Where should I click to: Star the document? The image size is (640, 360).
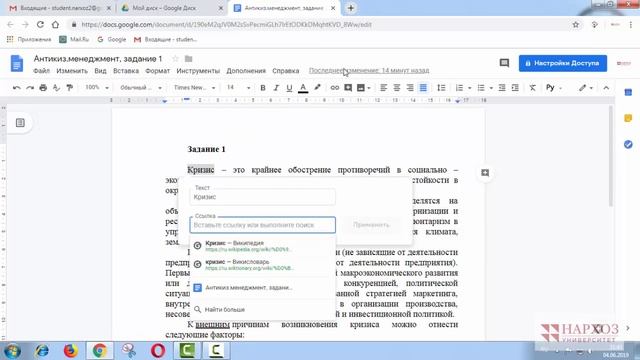tap(176, 59)
